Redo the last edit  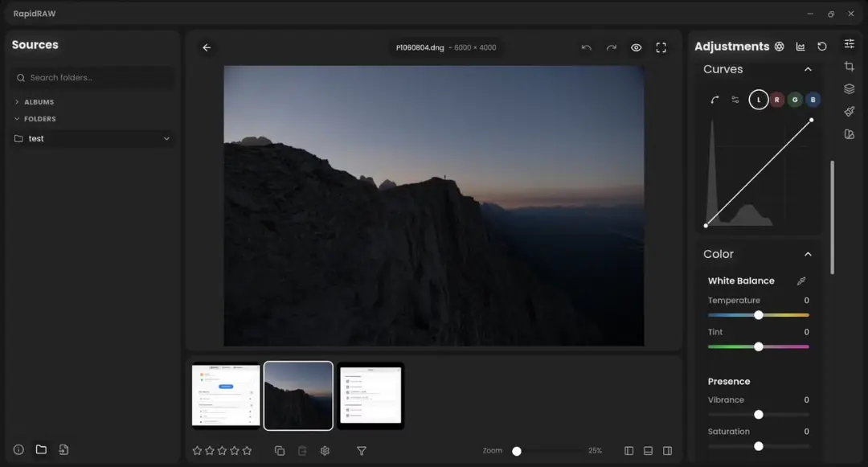611,47
